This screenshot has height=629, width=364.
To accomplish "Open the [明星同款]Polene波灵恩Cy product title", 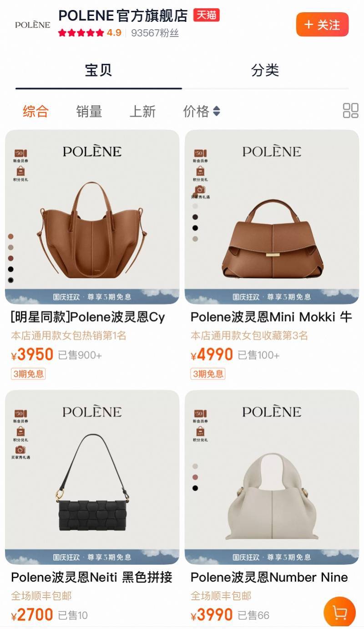I will [88, 317].
